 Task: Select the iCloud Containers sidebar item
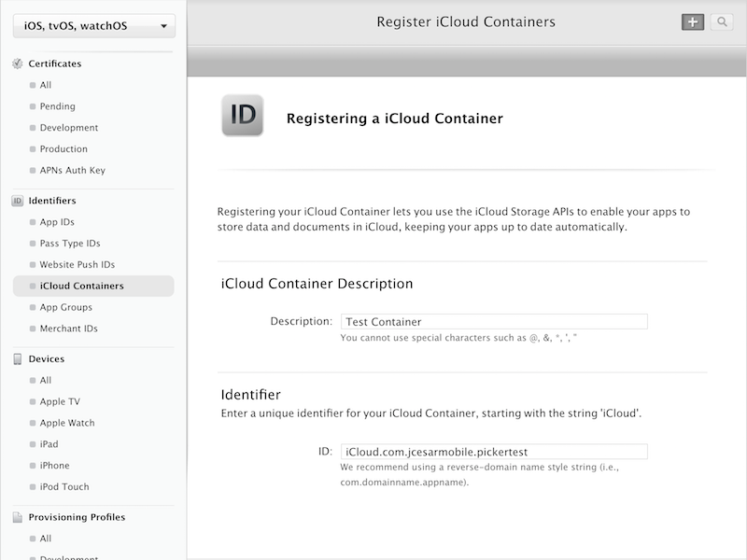click(93, 287)
